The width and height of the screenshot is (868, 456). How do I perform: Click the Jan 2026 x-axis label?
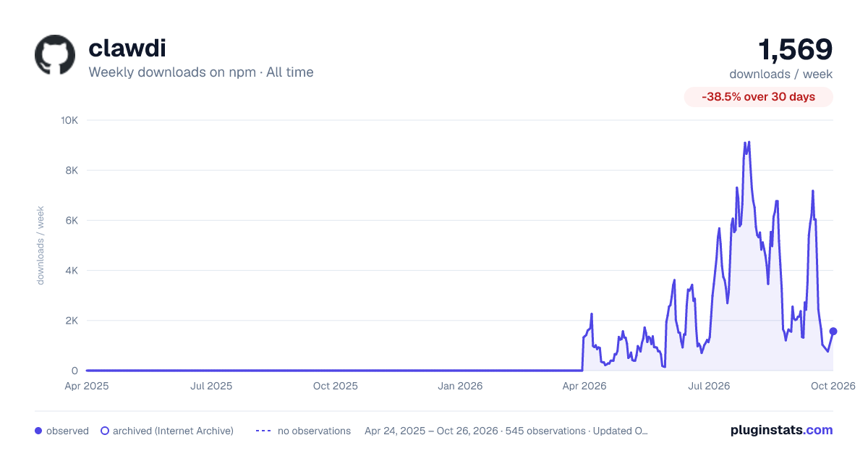tap(461, 386)
